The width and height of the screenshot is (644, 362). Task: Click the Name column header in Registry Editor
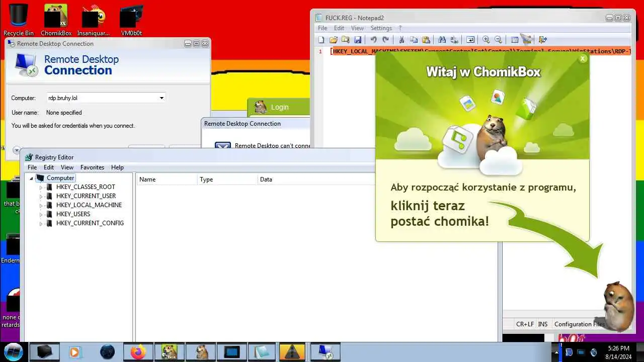click(167, 179)
